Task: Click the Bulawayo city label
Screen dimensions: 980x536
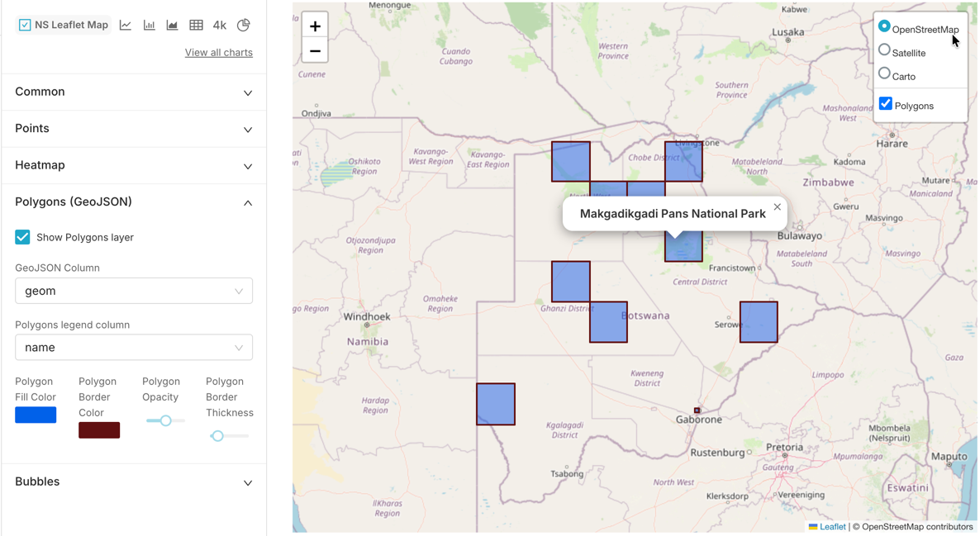Action: (799, 236)
